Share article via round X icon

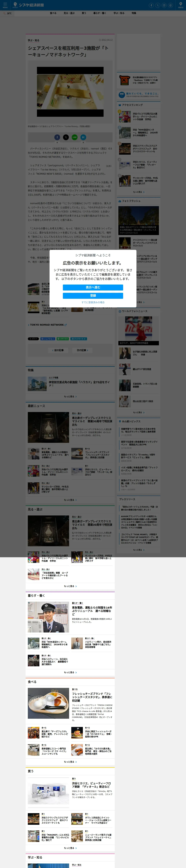pos(66,137)
